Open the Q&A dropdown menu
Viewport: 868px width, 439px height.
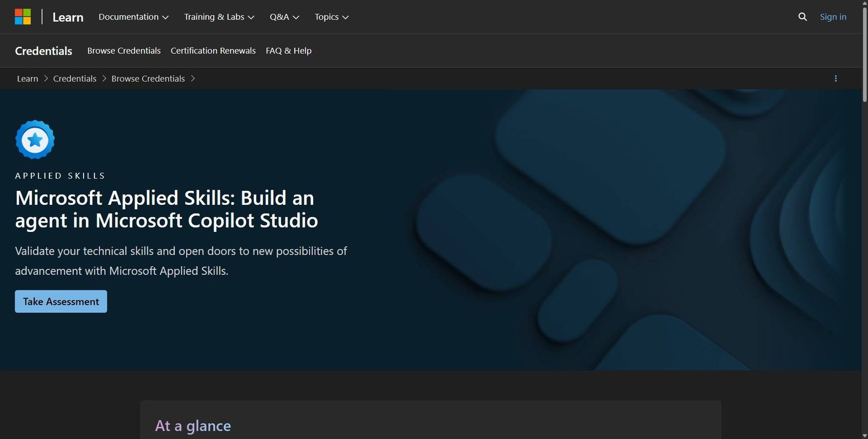[x=284, y=17]
